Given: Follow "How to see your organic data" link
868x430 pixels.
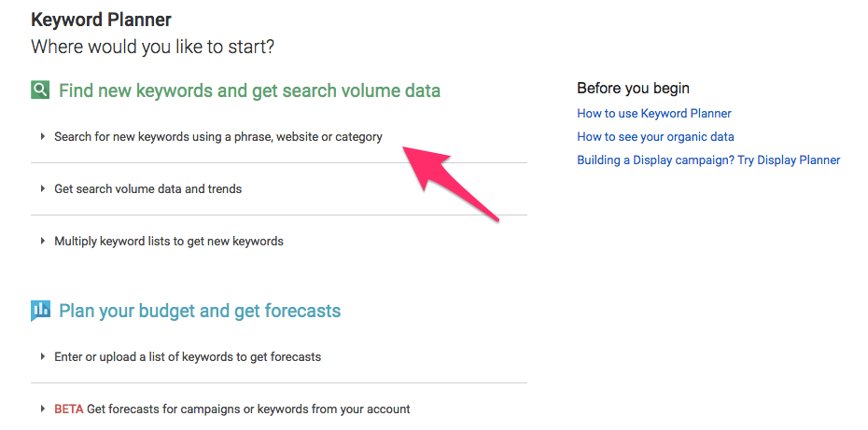Looking at the screenshot, I should (655, 136).
